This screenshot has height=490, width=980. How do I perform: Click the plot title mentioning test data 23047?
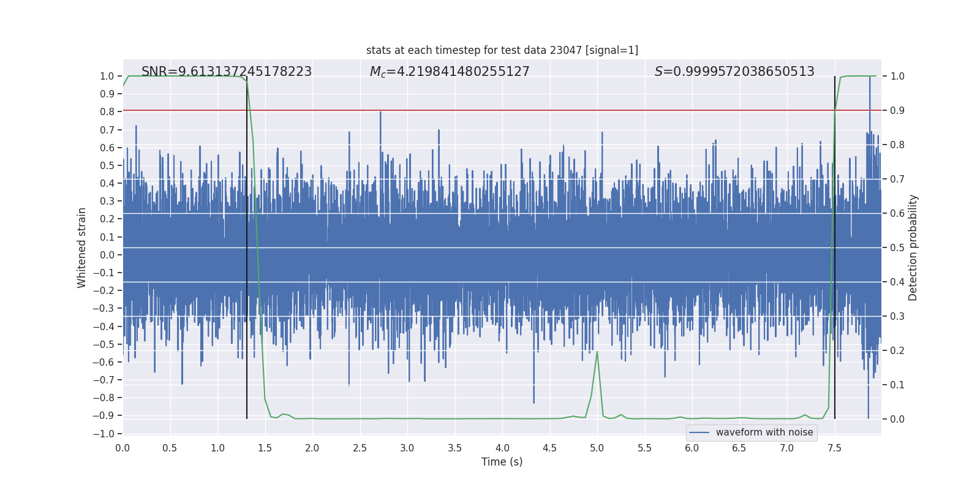(502, 50)
